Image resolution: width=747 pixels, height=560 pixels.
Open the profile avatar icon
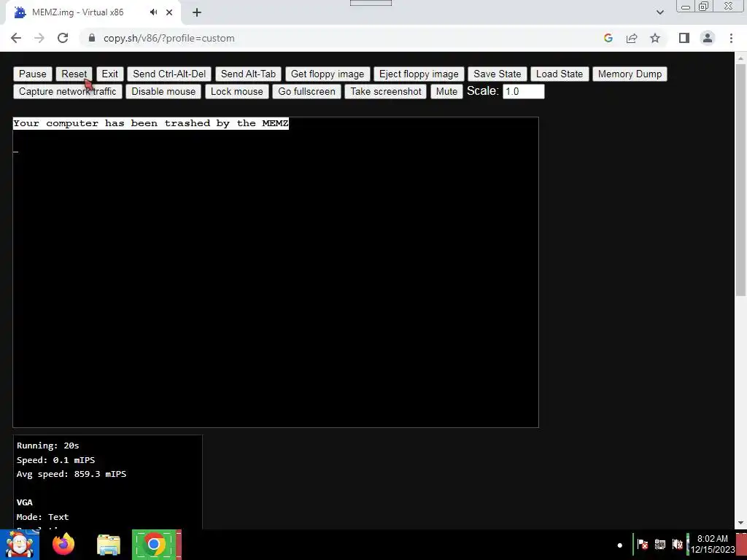tap(708, 38)
